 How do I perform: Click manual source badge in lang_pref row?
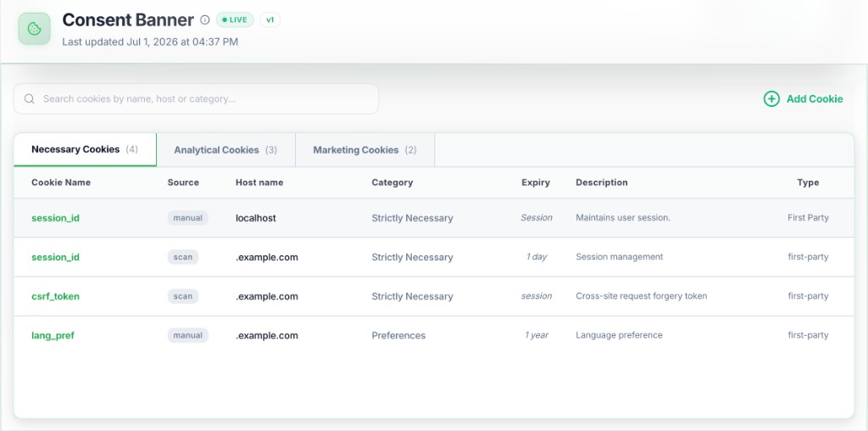tap(187, 335)
